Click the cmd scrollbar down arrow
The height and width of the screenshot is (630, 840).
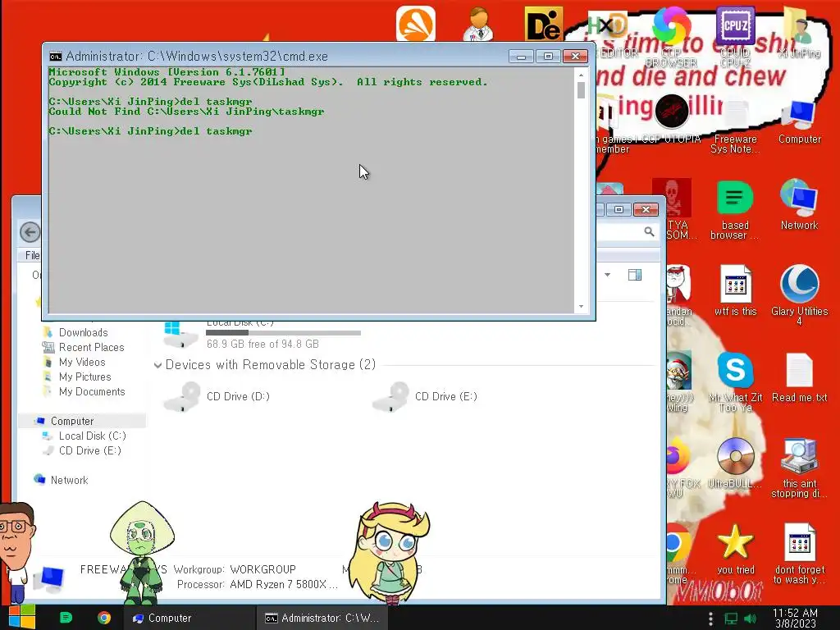582,307
